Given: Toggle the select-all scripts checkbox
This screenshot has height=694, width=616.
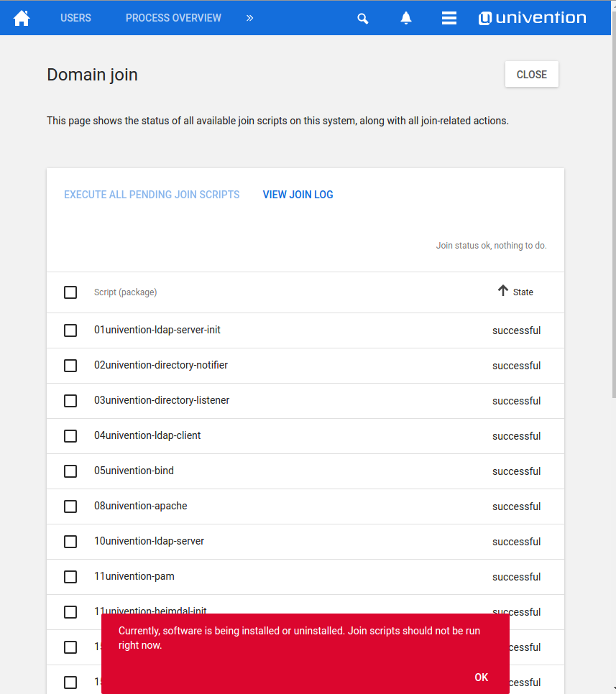Looking at the screenshot, I should pyautogui.click(x=70, y=292).
